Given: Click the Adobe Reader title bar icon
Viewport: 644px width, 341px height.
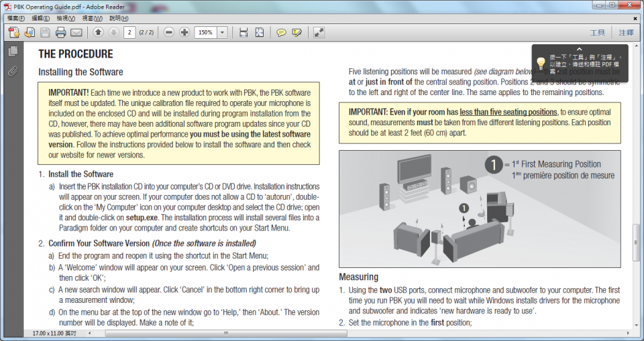Looking at the screenshot, I should 7,7.
